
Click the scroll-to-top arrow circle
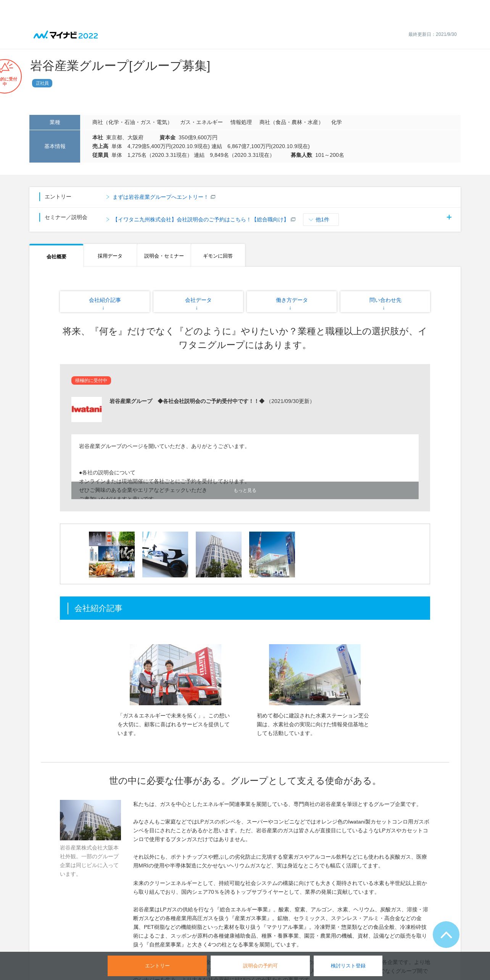point(446,935)
